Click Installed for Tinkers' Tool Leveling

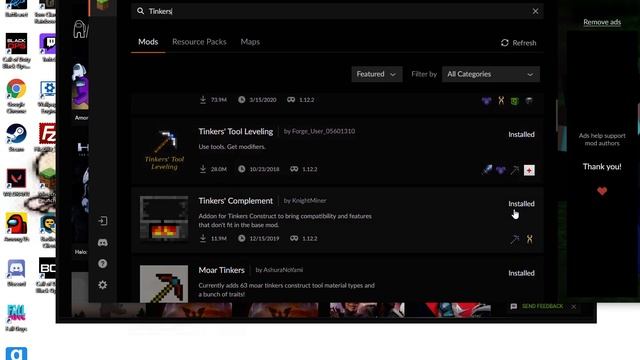coord(521,134)
